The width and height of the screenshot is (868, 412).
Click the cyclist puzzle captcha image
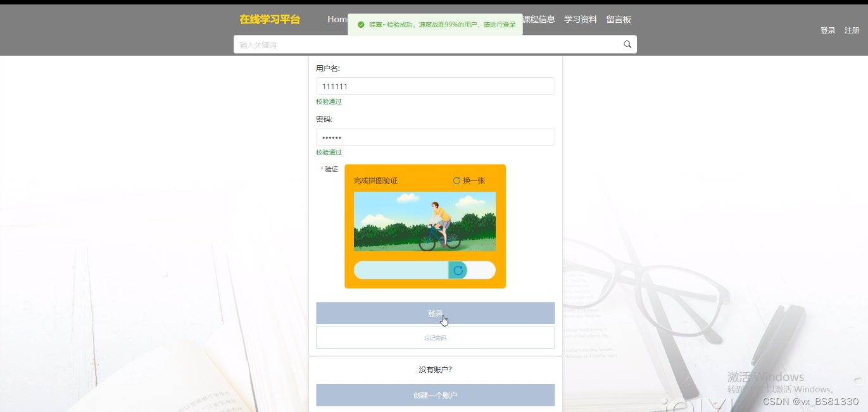(425, 222)
